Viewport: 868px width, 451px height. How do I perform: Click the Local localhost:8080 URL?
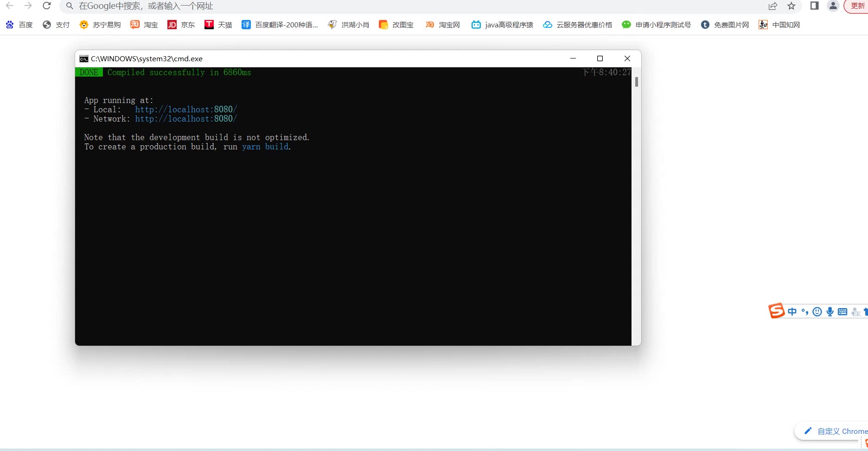coord(186,110)
